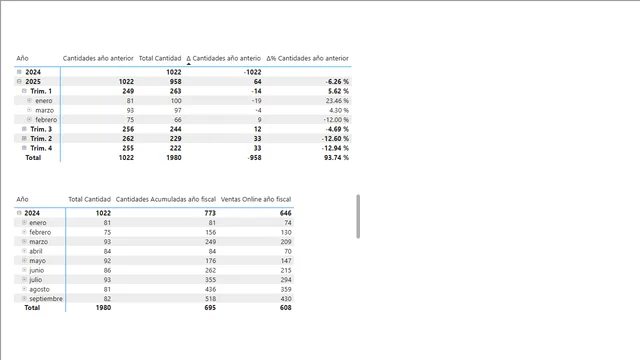Collapse the 2025 year row

(19, 81)
